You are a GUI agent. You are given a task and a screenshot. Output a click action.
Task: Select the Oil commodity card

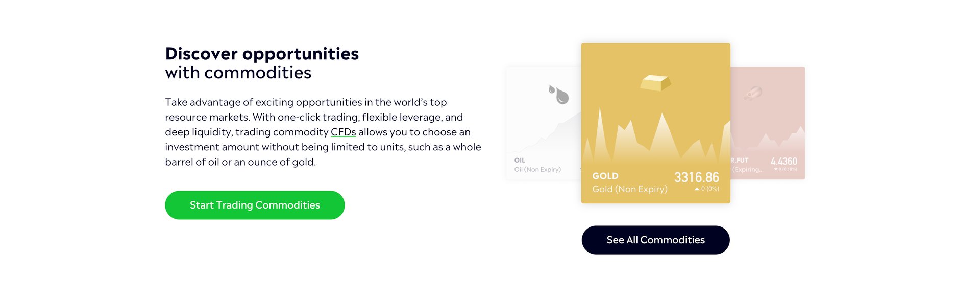click(544, 123)
